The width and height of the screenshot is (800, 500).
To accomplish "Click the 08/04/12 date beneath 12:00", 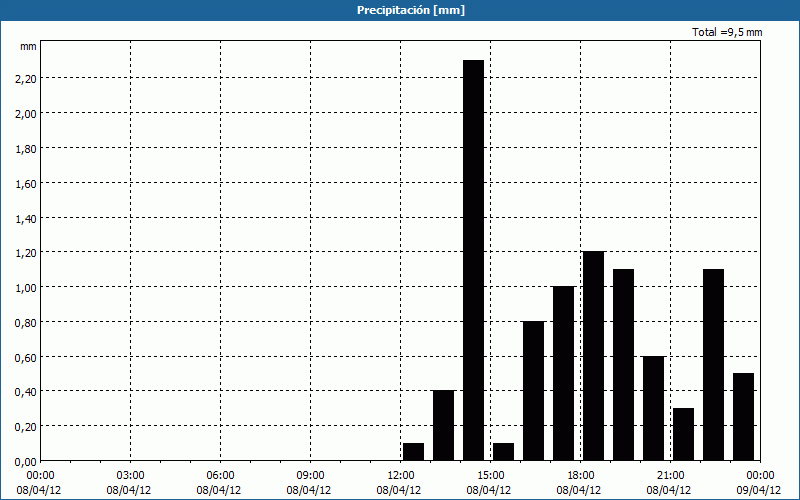I will 399,490.
